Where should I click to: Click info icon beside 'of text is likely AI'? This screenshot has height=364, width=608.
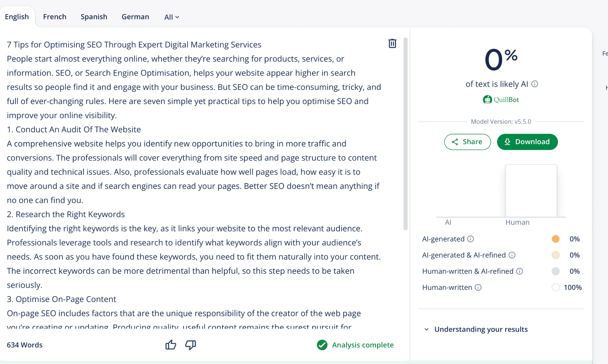pyautogui.click(x=535, y=84)
